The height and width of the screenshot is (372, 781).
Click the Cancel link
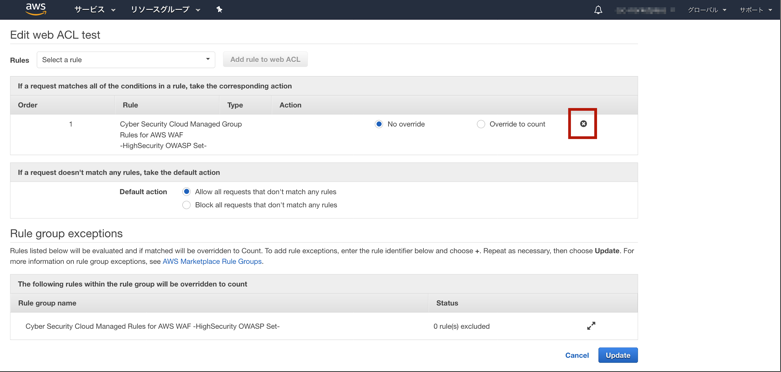(x=577, y=355)
